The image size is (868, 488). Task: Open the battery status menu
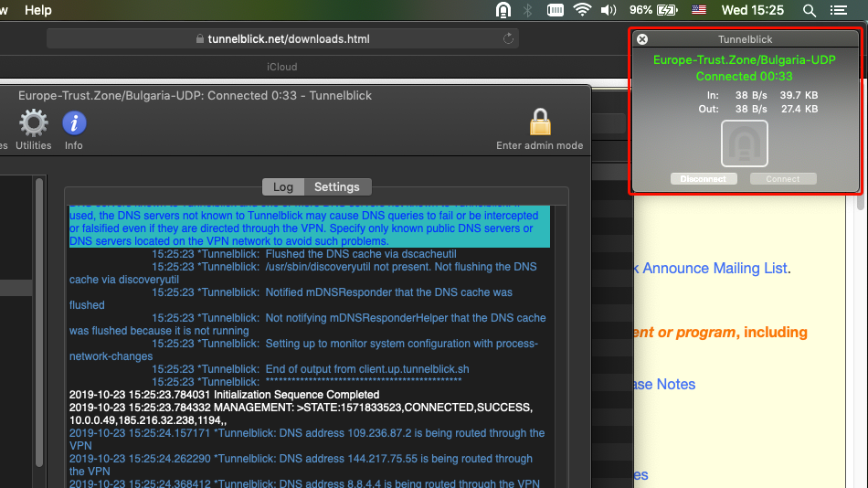pos(668,10)
